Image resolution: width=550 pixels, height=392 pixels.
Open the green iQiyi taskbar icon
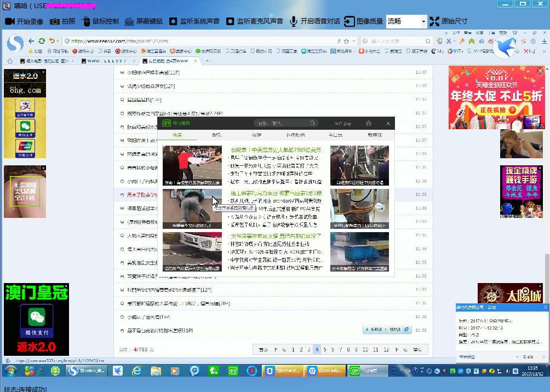pyautogui.click(x=233, y=371)
